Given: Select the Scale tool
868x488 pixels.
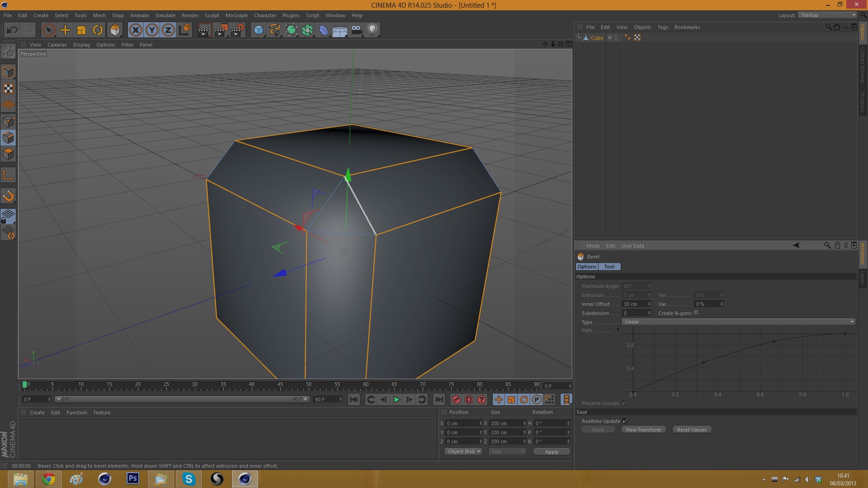Looking at the screenshot, I should click(81, 30).
